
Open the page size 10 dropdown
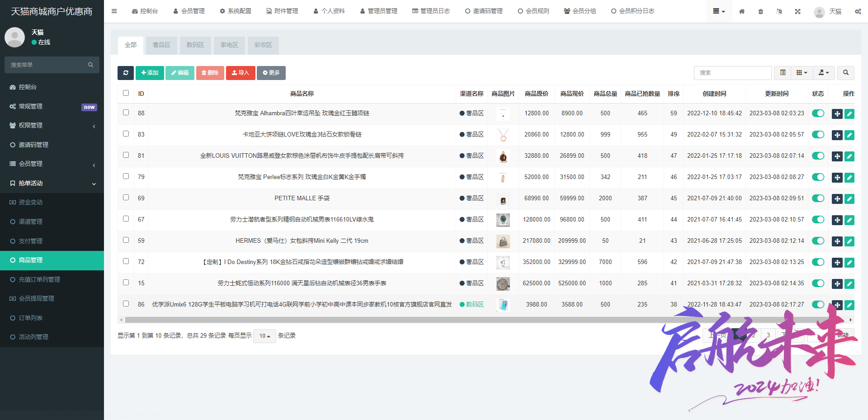click(x=265, y=336)
